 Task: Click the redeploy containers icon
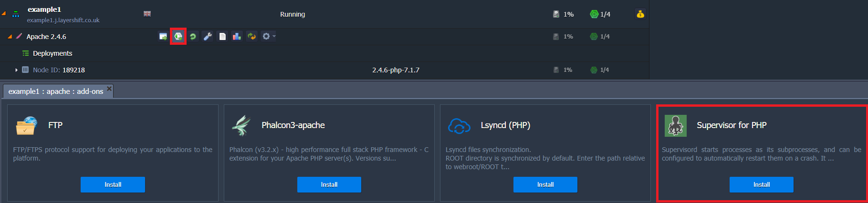(x=252, y=36)
